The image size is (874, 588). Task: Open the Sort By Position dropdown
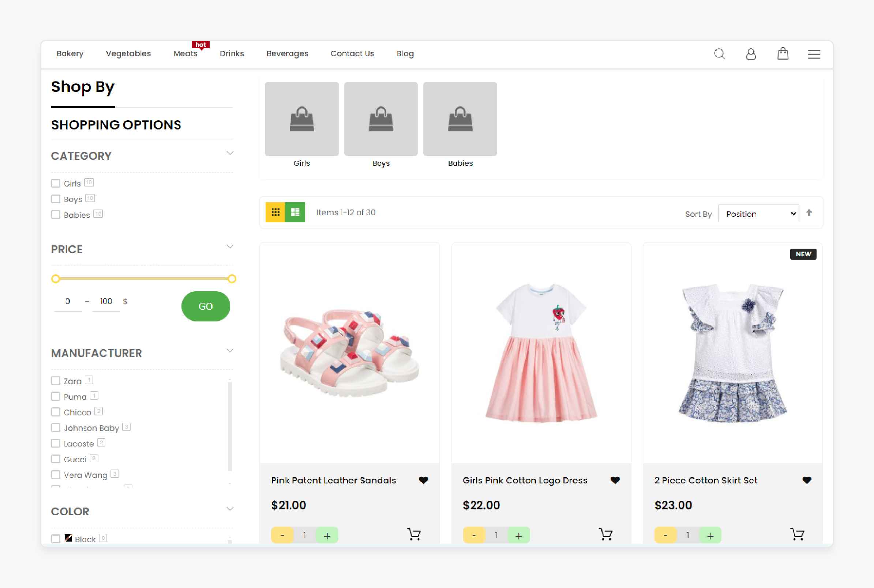coord(758,214)
